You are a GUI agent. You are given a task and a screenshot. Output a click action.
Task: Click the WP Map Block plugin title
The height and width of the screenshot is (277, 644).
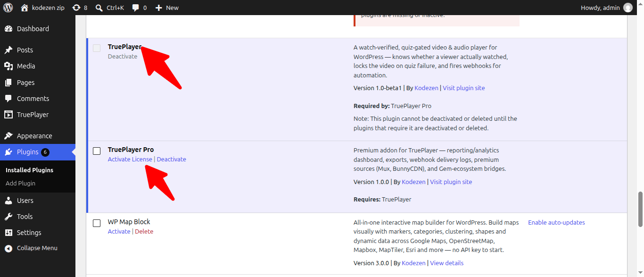point(129,222)
